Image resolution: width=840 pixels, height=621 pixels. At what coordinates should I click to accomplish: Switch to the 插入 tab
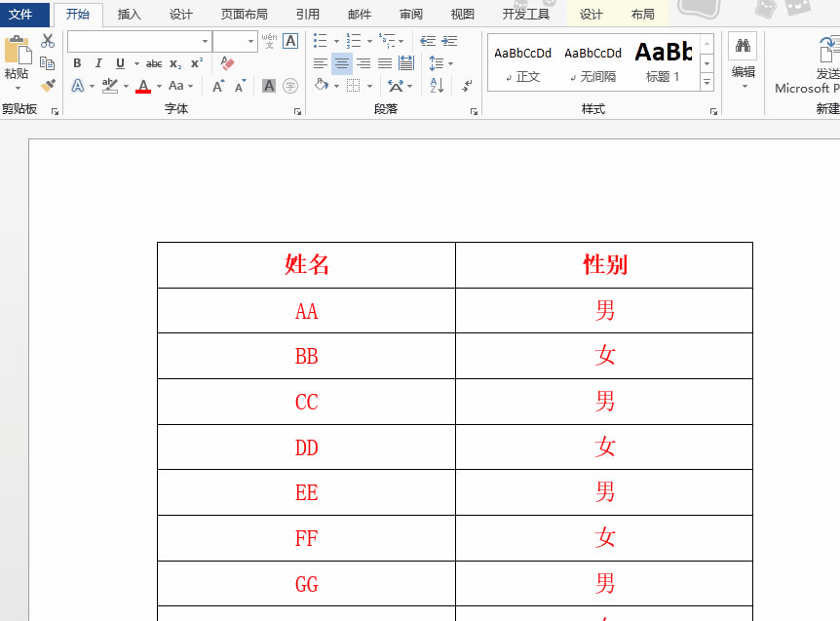pos(129,15)
